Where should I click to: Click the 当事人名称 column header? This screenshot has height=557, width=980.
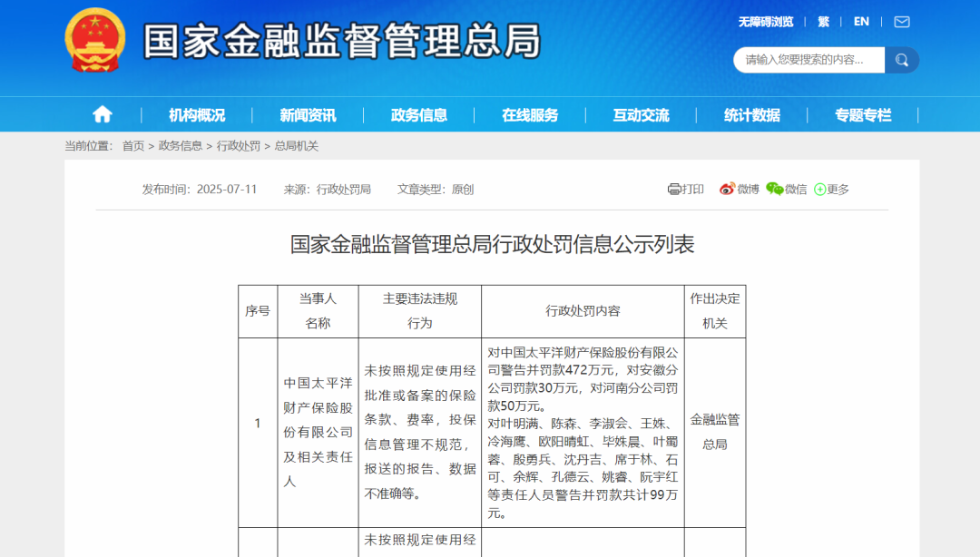(x=318, y=311)
